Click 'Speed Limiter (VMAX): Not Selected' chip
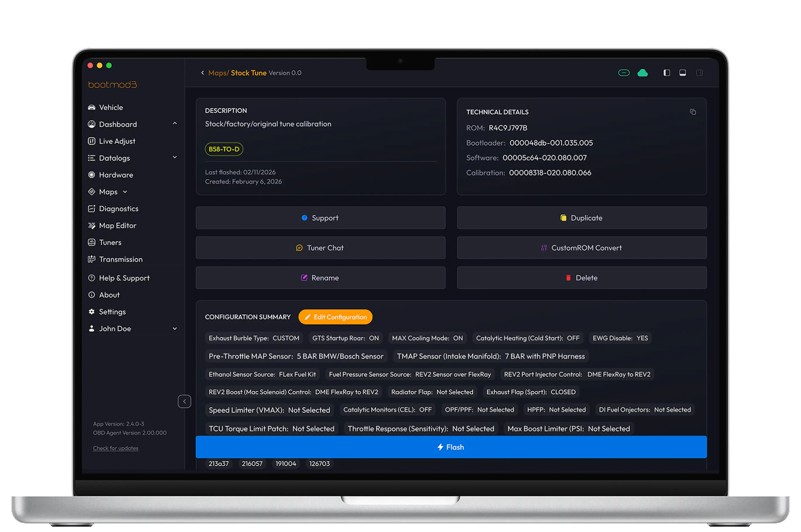This screenshot has width=801, height=532. [x=269, y=410]
